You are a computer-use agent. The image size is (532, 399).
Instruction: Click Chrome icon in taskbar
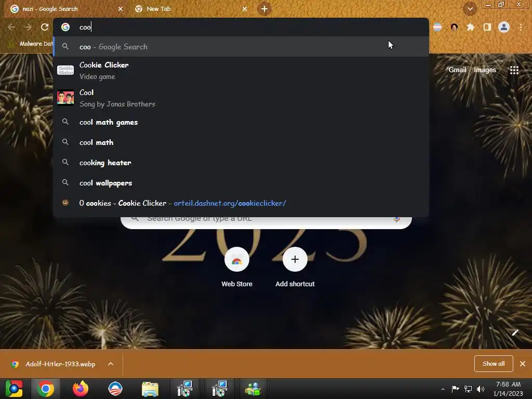[46, 389]
